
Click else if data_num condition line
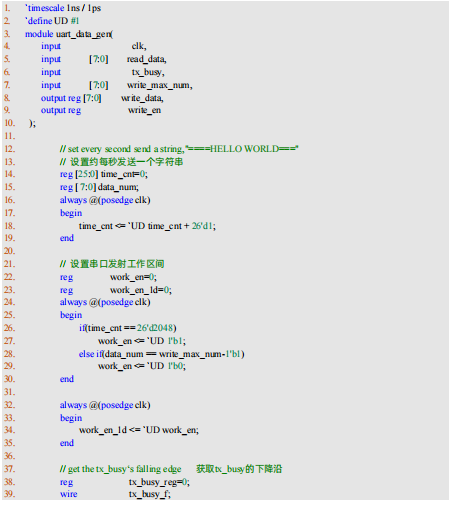[x=162, y=354]
